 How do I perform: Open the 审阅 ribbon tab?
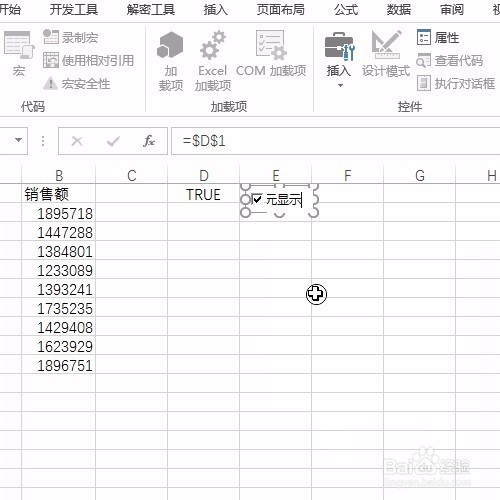coord(452,10)
